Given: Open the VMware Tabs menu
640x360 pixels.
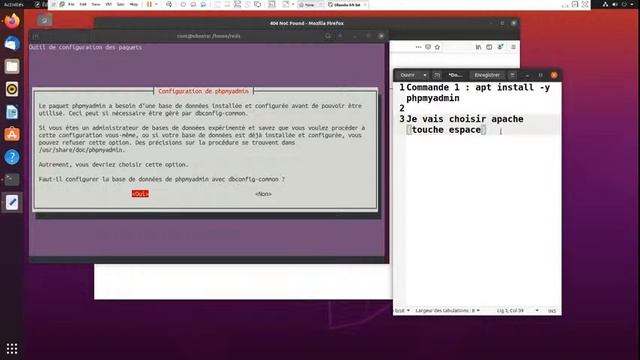Looking at the screenshot, I should (x=120, y=4).
